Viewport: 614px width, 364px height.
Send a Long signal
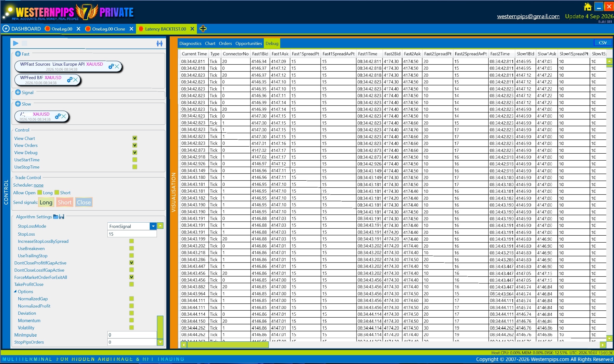pos(46,202)
